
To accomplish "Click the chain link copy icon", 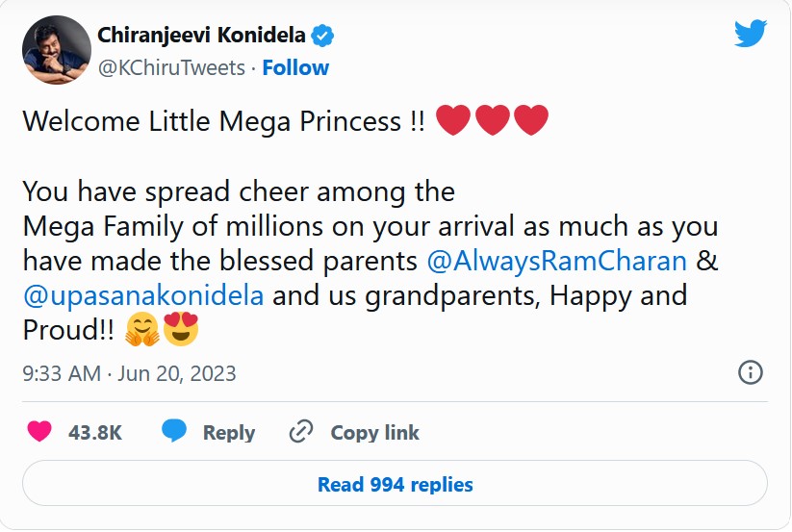I will click(x=302, y=432).
